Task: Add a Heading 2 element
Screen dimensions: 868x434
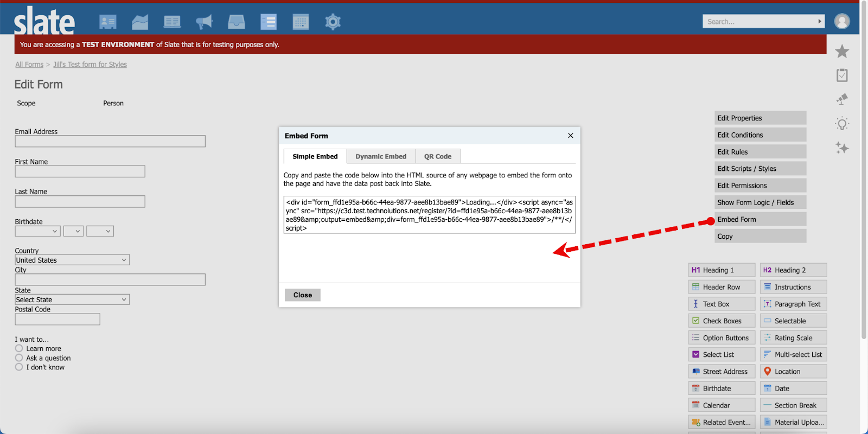Action: [x=793, y=270]
